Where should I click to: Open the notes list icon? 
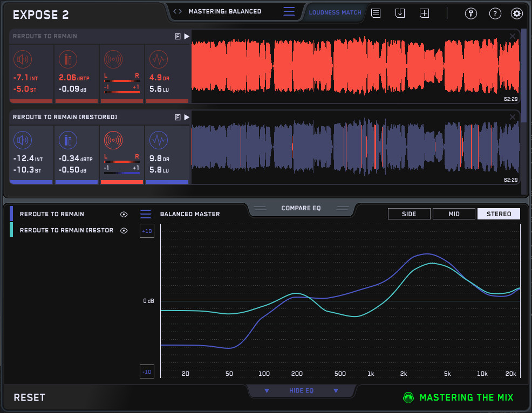376,13
